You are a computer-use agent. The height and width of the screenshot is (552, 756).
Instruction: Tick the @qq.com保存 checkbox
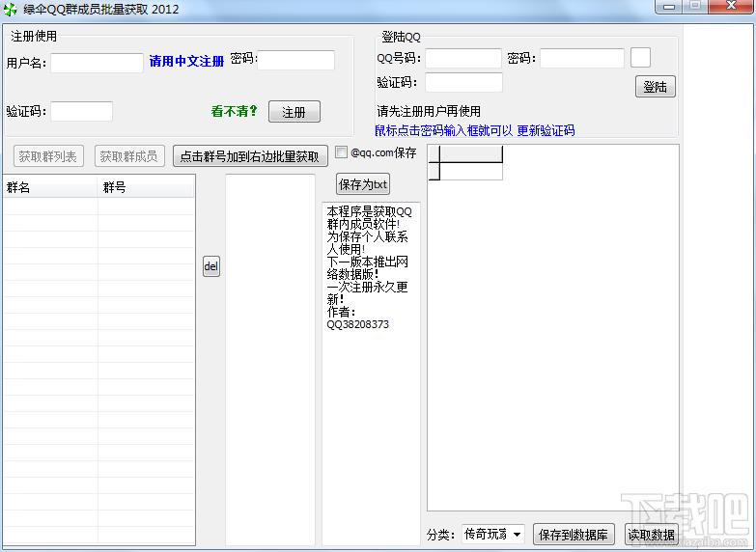click(342, 152)
